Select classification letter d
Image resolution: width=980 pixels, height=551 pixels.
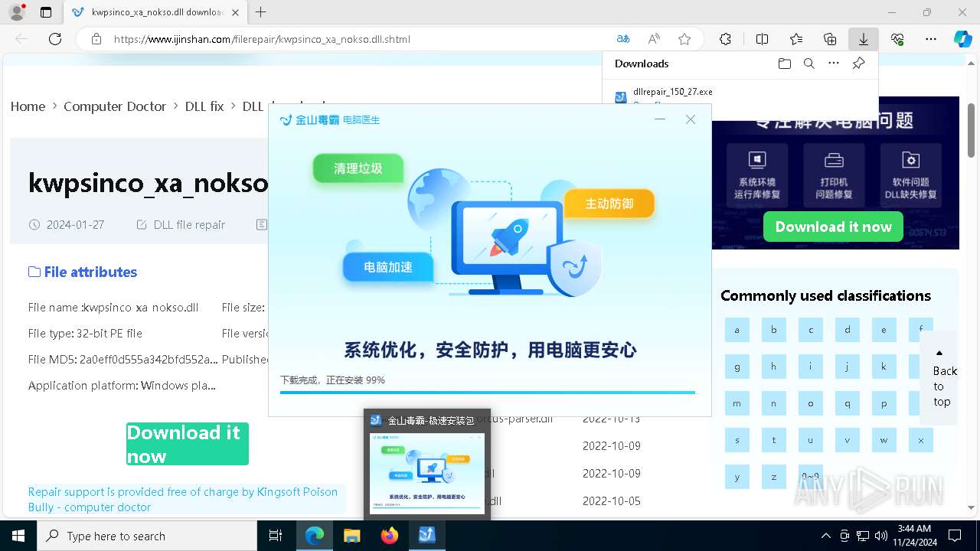pyautogui.click(x=847, y=330)
